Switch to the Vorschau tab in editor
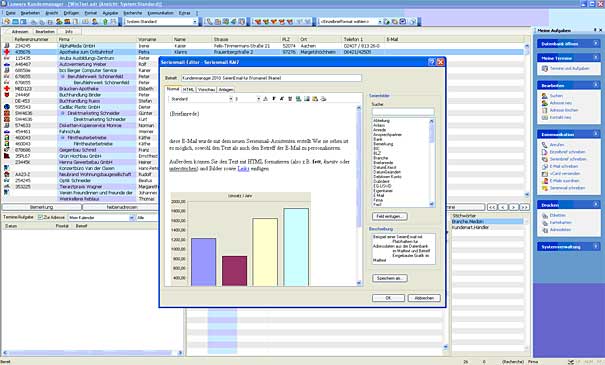The image size is (605, 365). click(x=206, y=90)
